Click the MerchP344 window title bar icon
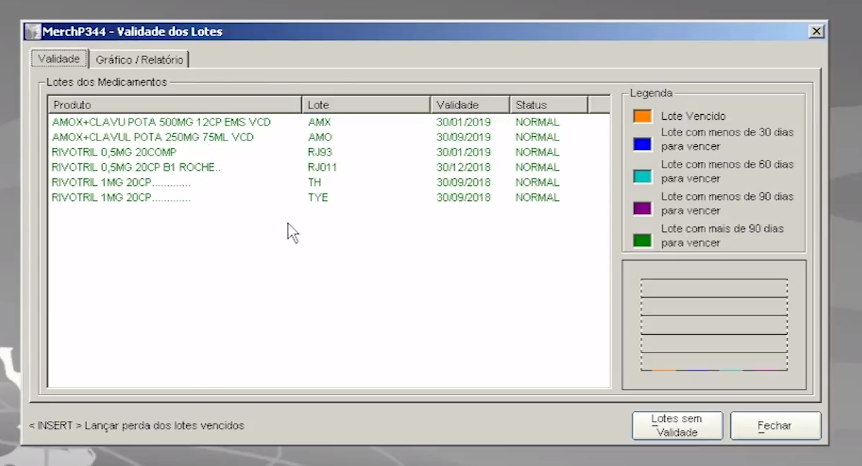Viewport: 862px width, 466px height. tap(32, 31)
